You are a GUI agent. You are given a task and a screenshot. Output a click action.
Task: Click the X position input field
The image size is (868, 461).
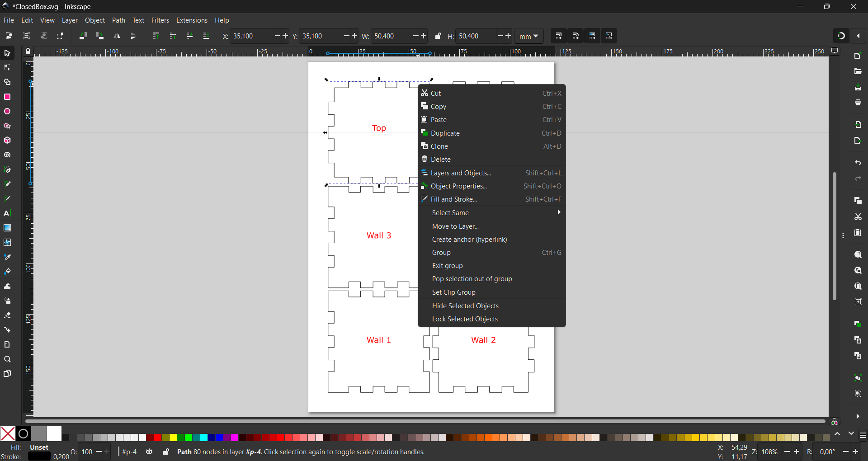point(251,36)
